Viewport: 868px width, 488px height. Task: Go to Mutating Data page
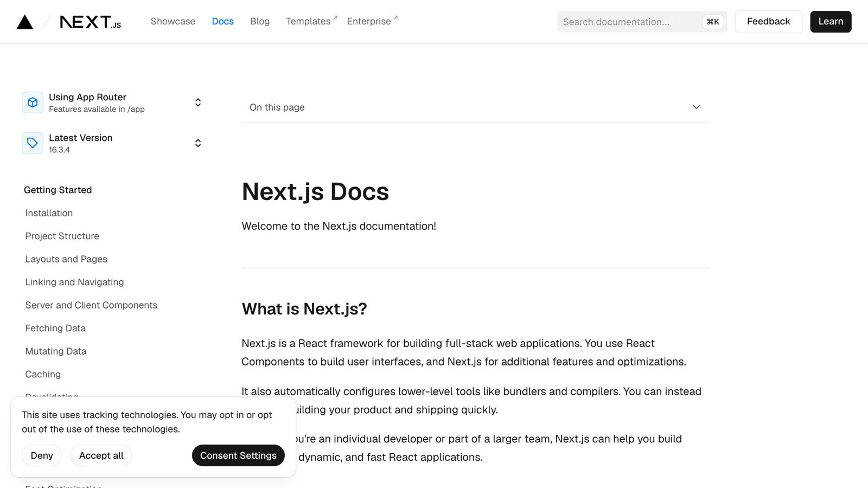56,351
